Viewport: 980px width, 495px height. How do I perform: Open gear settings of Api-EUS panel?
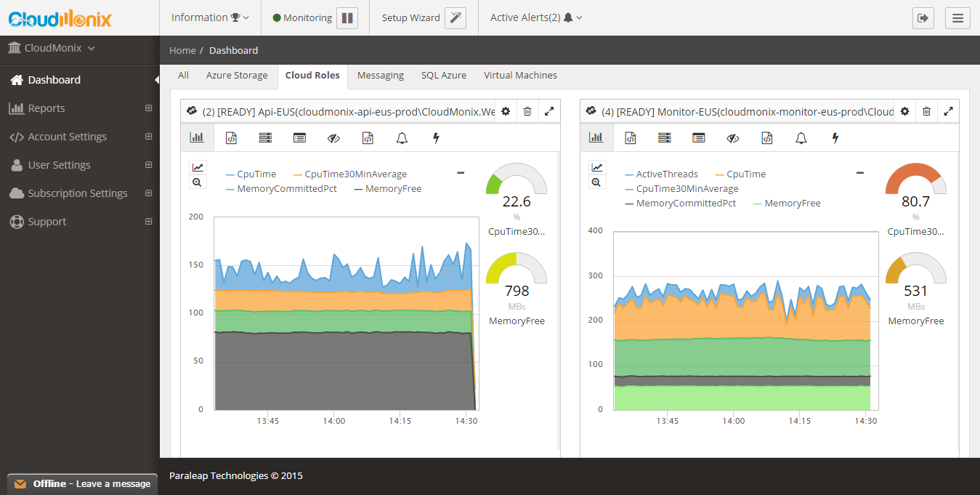tap(506, 111)
